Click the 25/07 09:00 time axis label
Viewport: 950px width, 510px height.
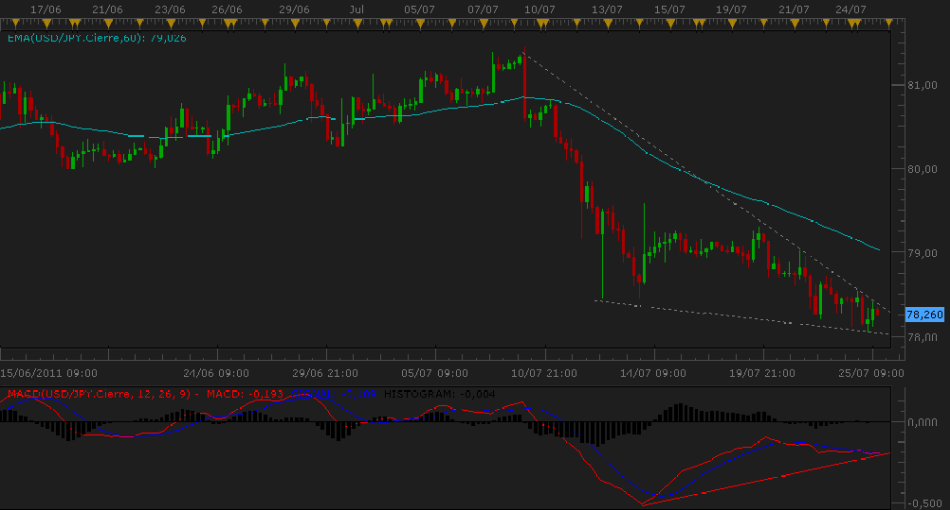869,373
